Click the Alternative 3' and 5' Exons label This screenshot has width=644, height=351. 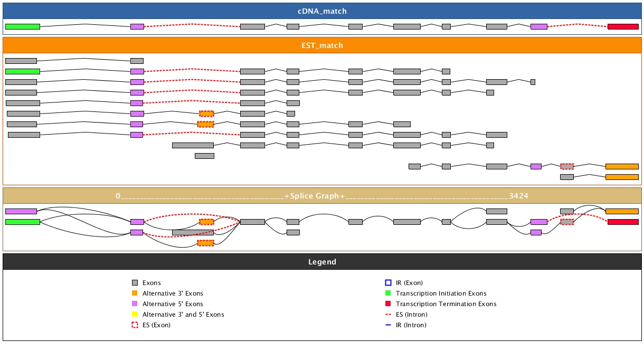click(x=183, y=315)
